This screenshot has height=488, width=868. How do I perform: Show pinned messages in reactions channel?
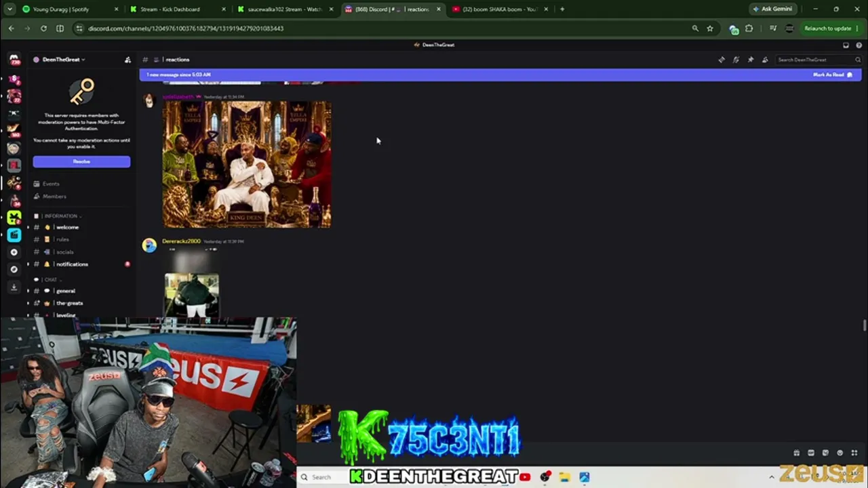pos(751,60)
